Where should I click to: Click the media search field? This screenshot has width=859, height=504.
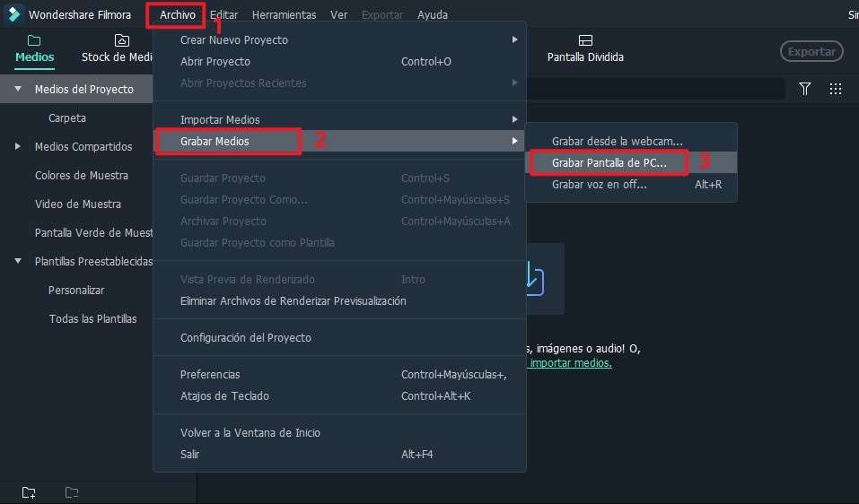point(655,89)
